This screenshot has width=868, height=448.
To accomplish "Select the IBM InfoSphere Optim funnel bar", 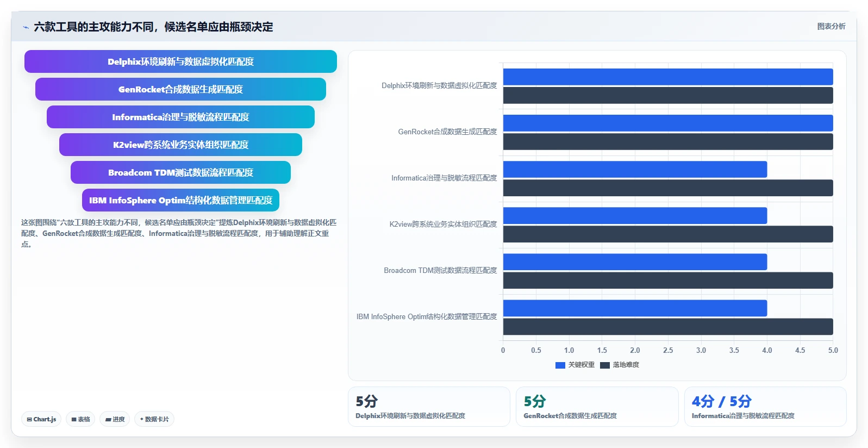I will (180, 200).
